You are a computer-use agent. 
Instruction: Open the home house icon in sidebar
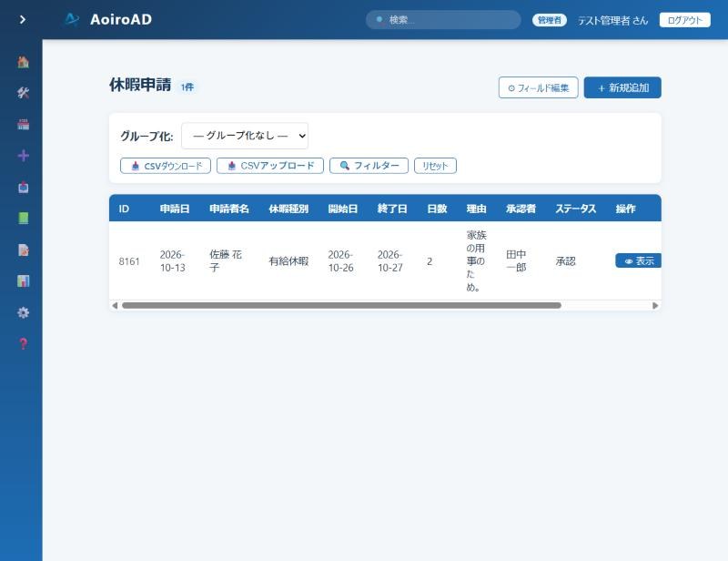[x=24, y=62]
